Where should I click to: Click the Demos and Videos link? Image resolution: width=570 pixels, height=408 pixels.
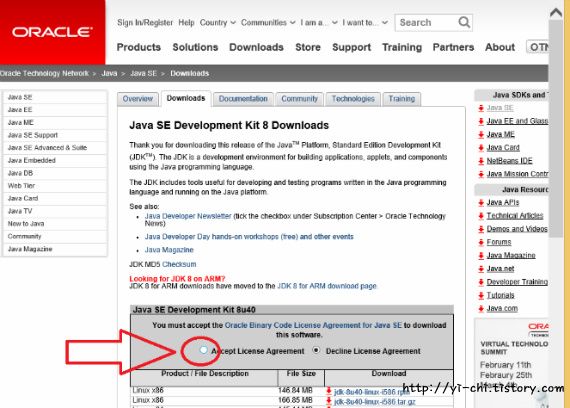pos(517,229)
